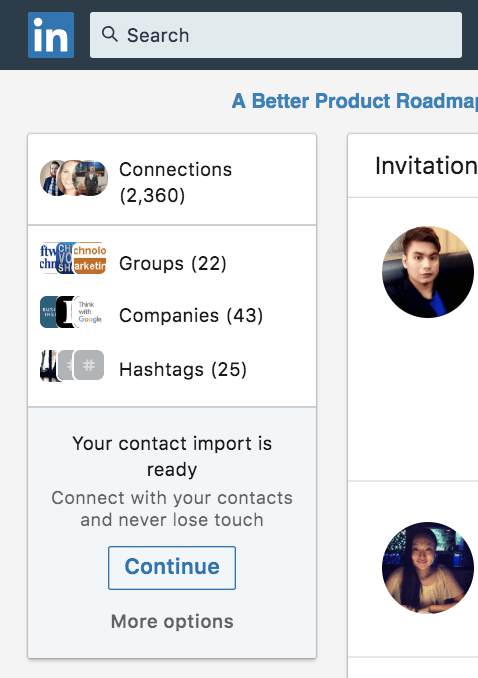Open the A Better Product Roadmap ad link
The width and height of the screenshot is (478, 678).
pos(355,101)
